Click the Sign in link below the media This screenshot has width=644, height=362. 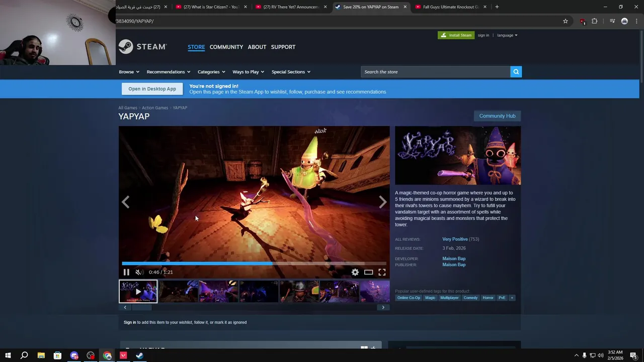pyautogui.click(x=130, y=322)
